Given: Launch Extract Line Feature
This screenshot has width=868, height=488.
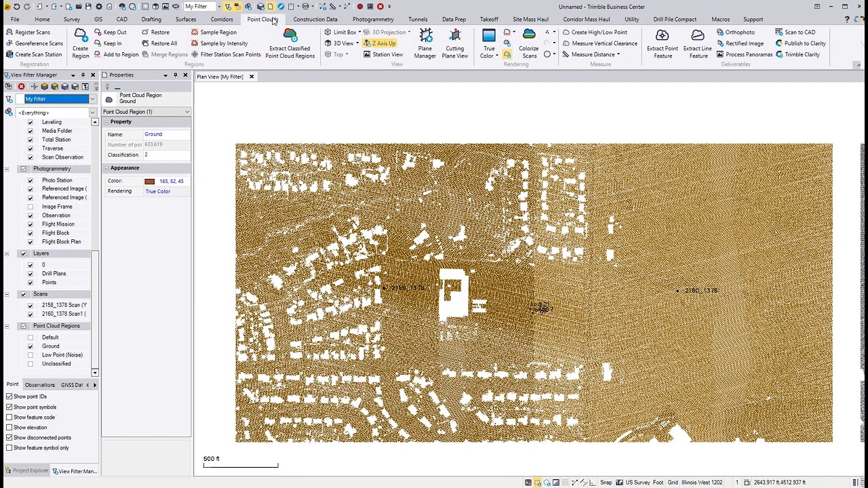Looking at the screenshot, I should [698, 44].
